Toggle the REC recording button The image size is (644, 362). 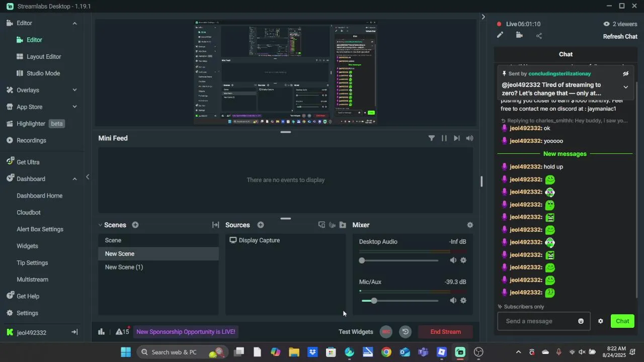pos(386,332)
